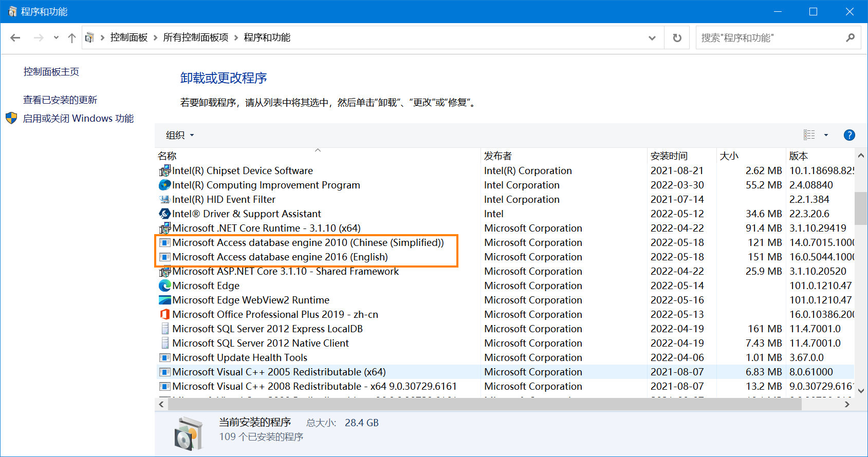Click the refresh button in address bar
The width and height of the screenshot is (868, 457).
tap(677, 37)
